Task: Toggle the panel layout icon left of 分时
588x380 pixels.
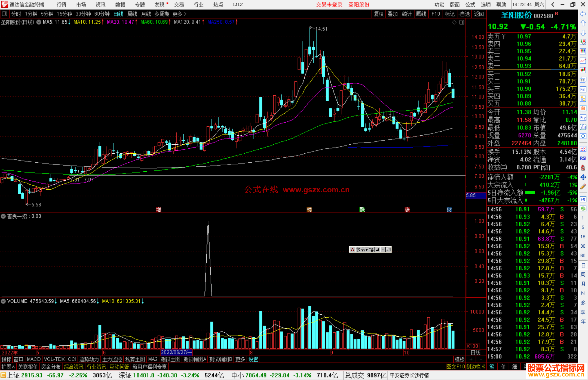Action: pos(5,14)
